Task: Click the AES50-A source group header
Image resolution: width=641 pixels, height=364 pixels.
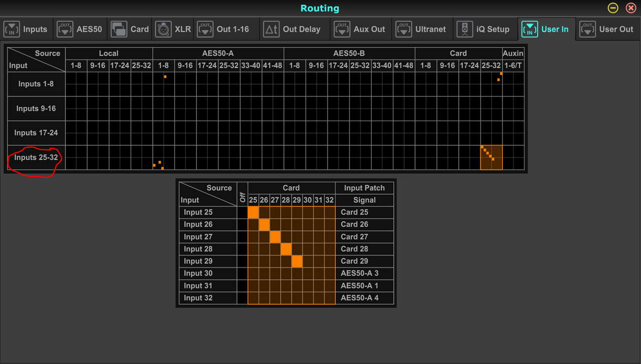Action: [218, 53]
